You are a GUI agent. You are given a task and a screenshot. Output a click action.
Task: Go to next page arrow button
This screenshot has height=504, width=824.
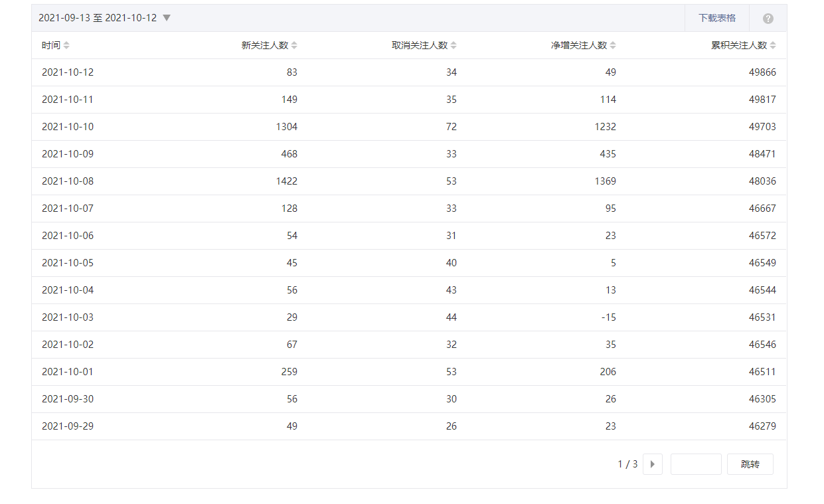pyautogui.click(x=653, y=464)
